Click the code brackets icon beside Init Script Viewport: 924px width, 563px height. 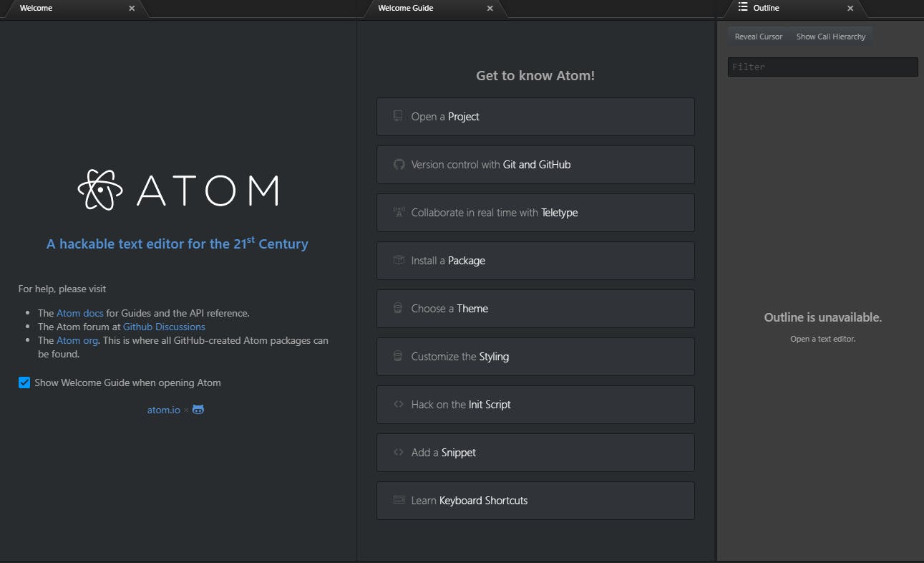click(399, 404)
